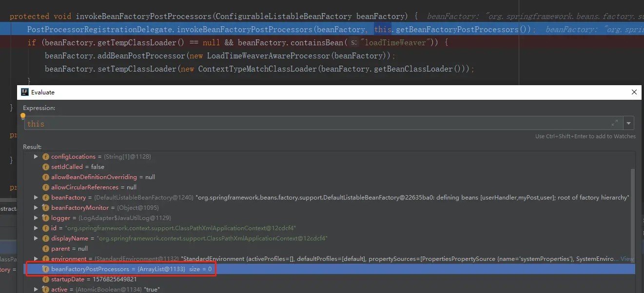This screenshot has height=293, width=644.
Task: Click field icon beside setIdCalled
Action: point(46,167)
